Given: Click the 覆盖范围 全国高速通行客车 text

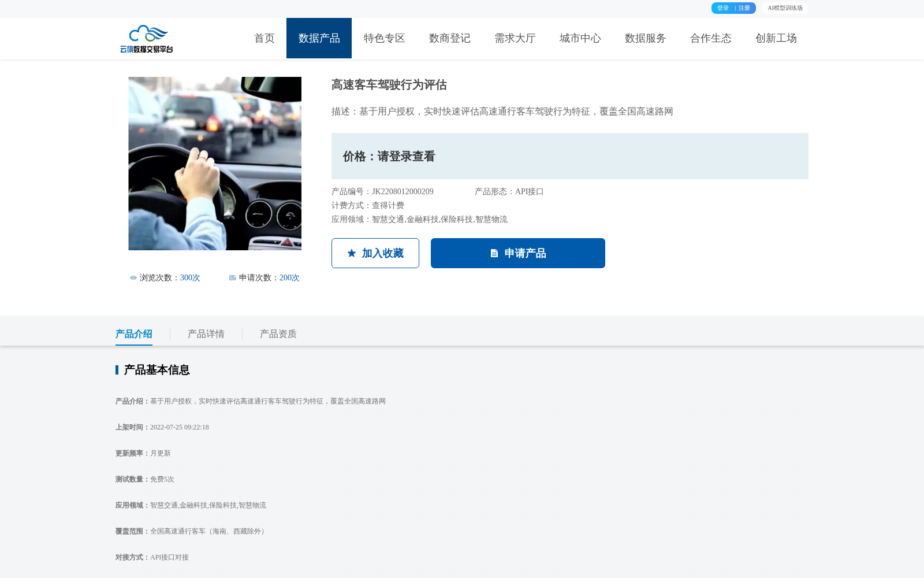Looking at the screenshot, I should click(192, 531).
